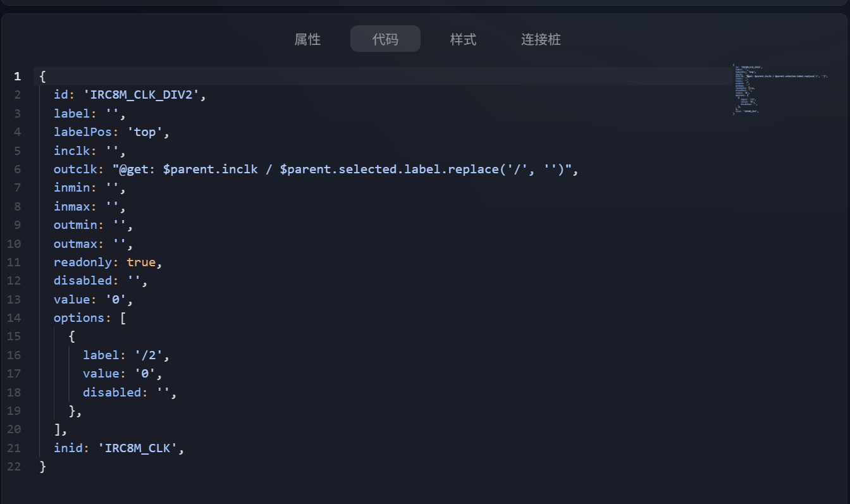Click line number 14 in the gutter

point(14,317)
